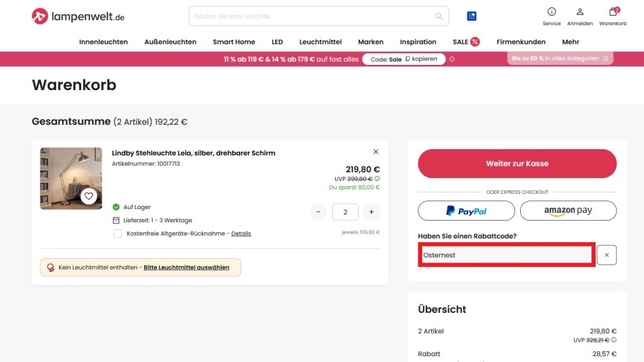
Task: Decrease quantity with minus button
Action: [318, 212]
